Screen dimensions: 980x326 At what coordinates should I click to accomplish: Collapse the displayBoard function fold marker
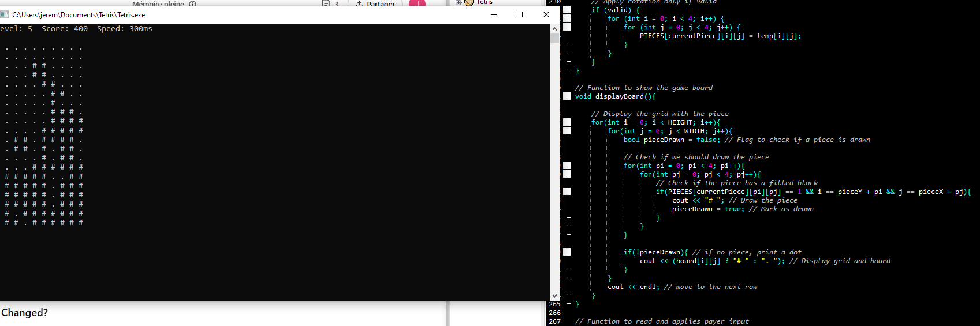pyautogui.click(x=567, y=96)
